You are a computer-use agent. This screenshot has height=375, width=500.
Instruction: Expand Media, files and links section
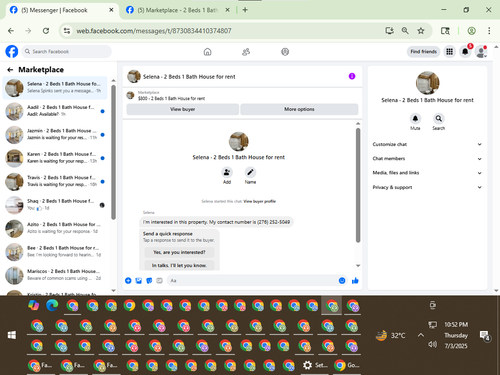click(x=427, y=173)
